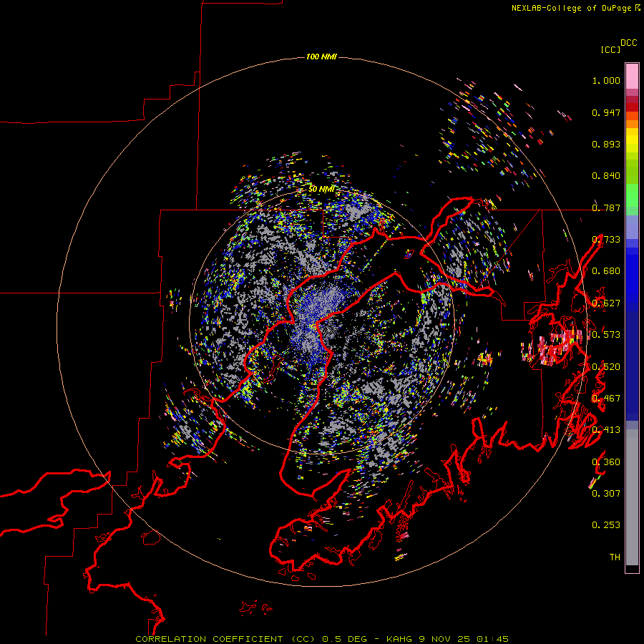Click the 0.413 scale value

(x=606, y=430)
